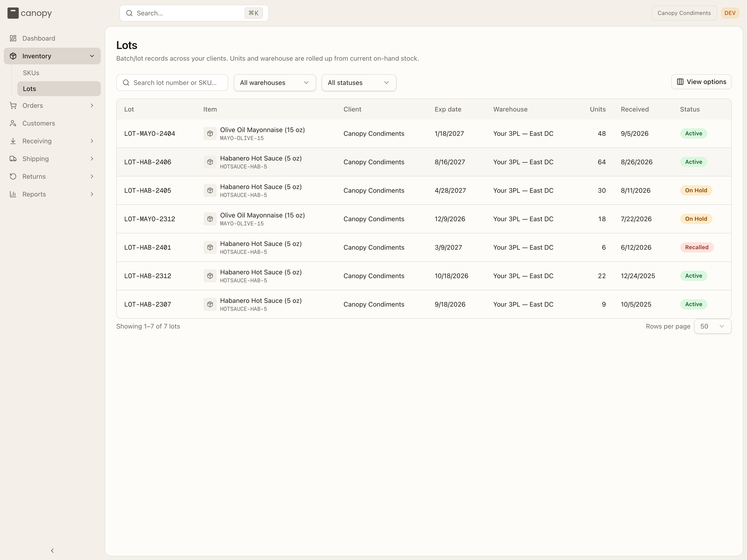The image size is (747, 560).
Task: Go to SKUs under Inventory
Action: click(x=31, y=73)
